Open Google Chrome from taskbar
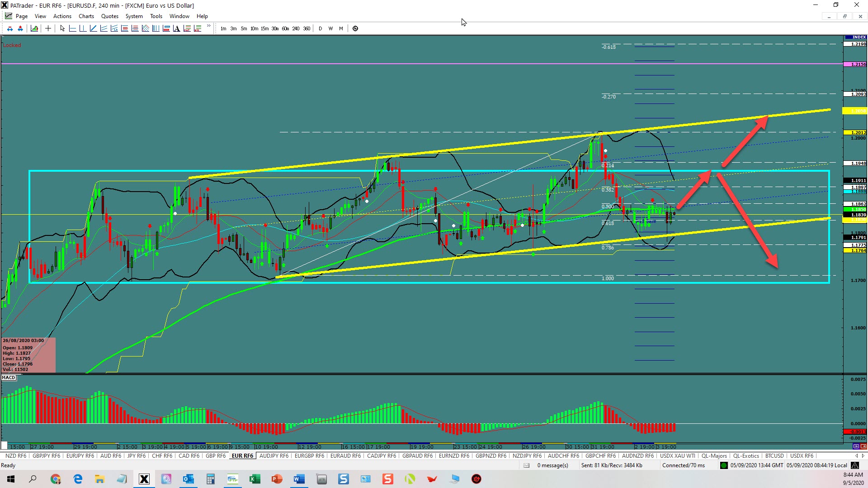The image size is (868, 488). 56,479
